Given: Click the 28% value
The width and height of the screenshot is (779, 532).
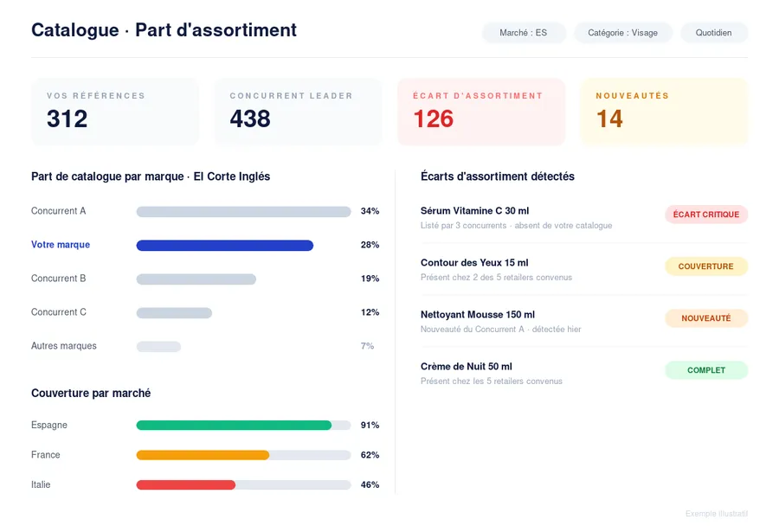Looking at the screenshot, I should pyautogui.click(x=370, y=245).
